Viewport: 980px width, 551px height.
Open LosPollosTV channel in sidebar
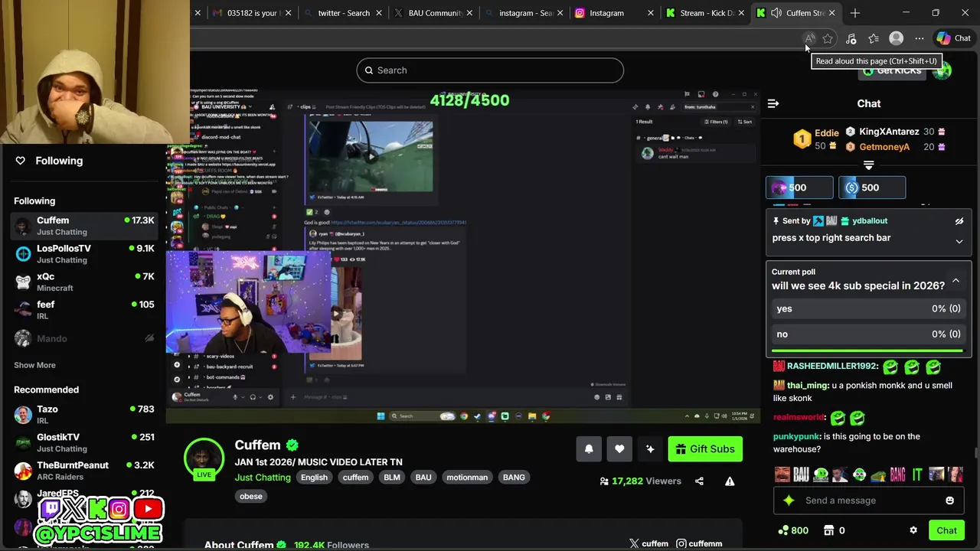click(x=84, y=254)
